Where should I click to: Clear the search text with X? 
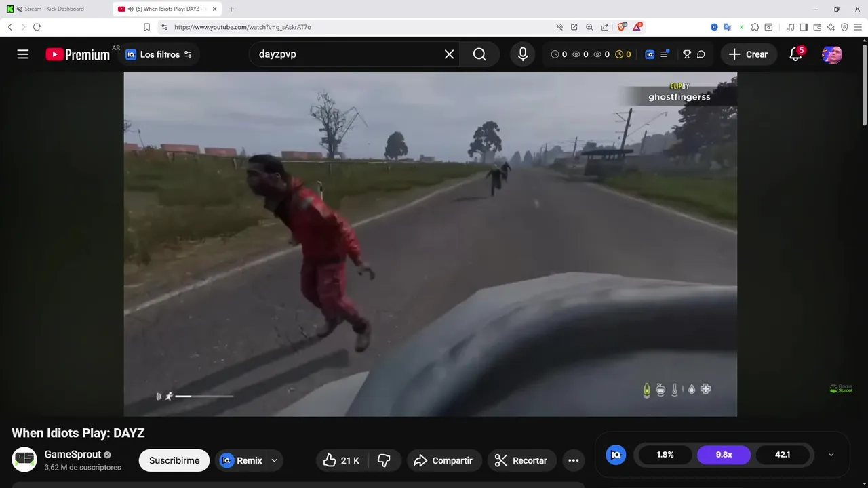449,54
